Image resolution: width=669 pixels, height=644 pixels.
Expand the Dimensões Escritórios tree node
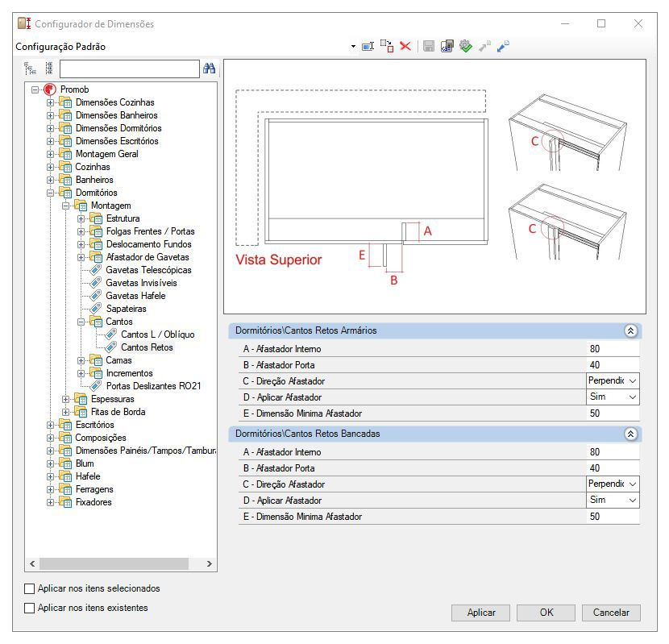[x=50, y=141]
